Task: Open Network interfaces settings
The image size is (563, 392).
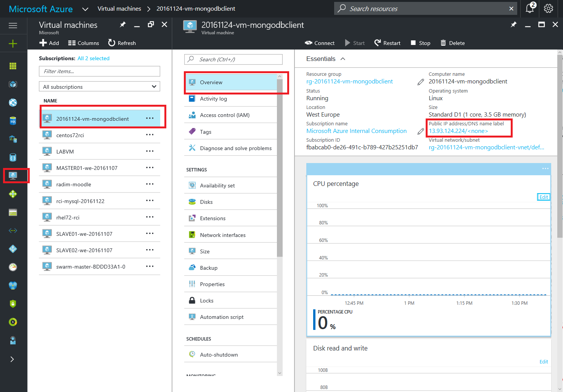Action: (x=231, y=235)
